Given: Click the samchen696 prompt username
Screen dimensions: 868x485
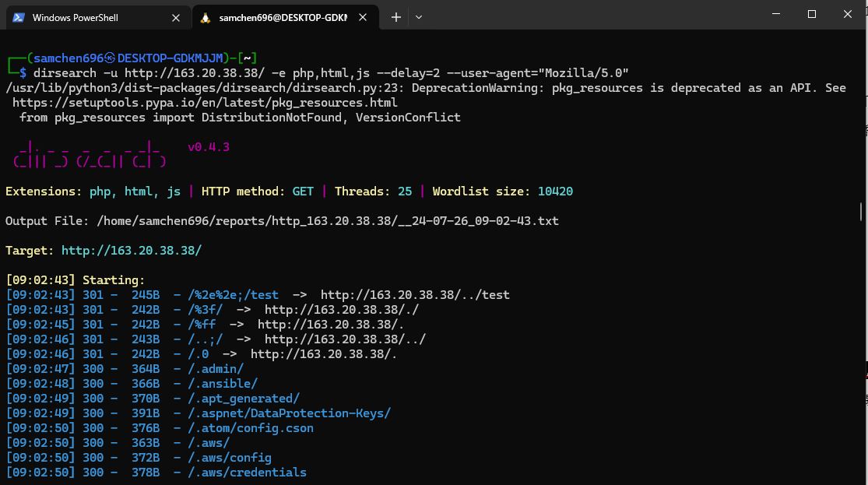Looking at the screenshot, I should (68, 58).
